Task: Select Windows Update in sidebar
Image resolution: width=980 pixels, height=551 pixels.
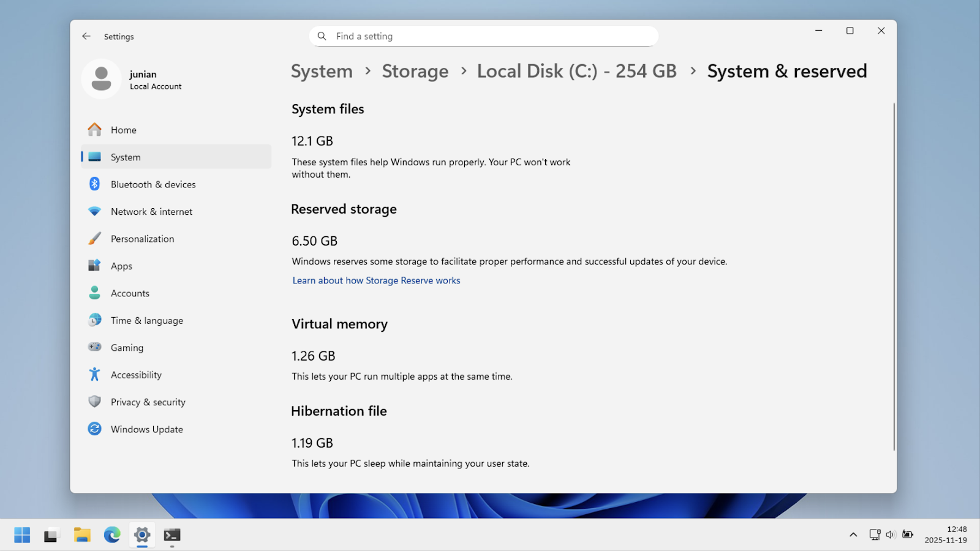Action: (x=176, y=429)
